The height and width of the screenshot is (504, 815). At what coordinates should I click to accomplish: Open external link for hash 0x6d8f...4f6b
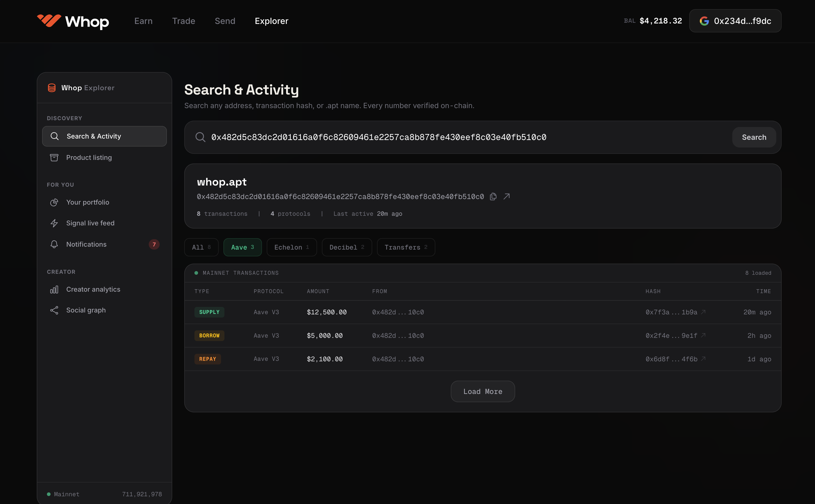(x=703, y=359)
